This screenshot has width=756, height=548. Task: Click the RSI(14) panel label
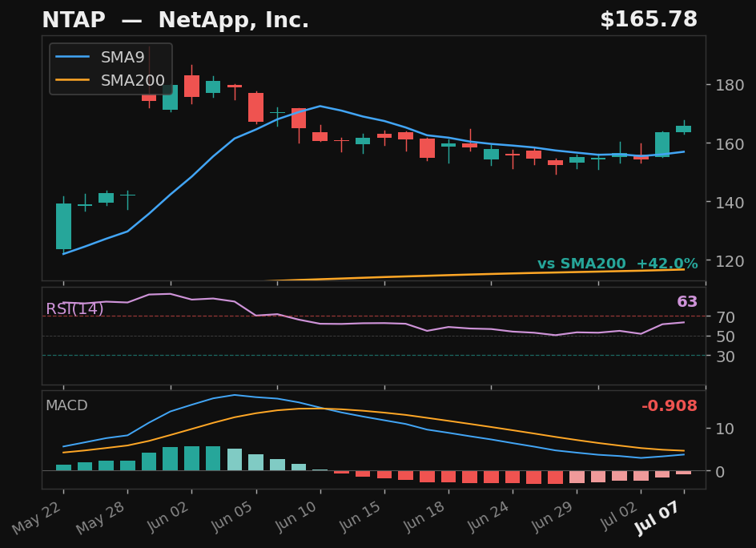coord(74,308)
